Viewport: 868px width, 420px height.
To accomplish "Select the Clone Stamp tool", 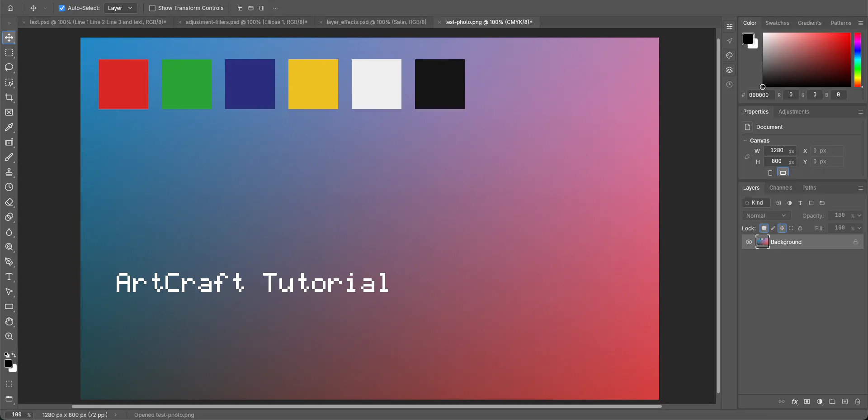I will [x=9, y=172].
